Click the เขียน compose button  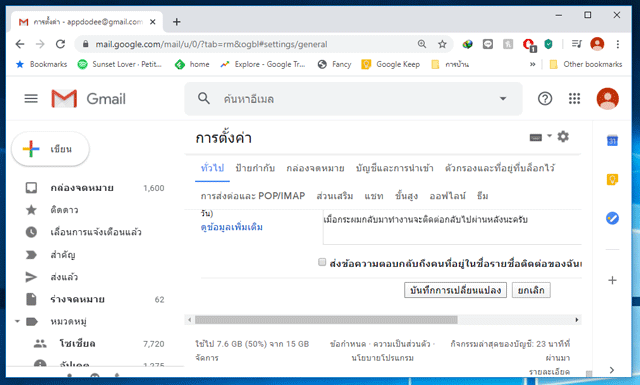tap(50, 149)
